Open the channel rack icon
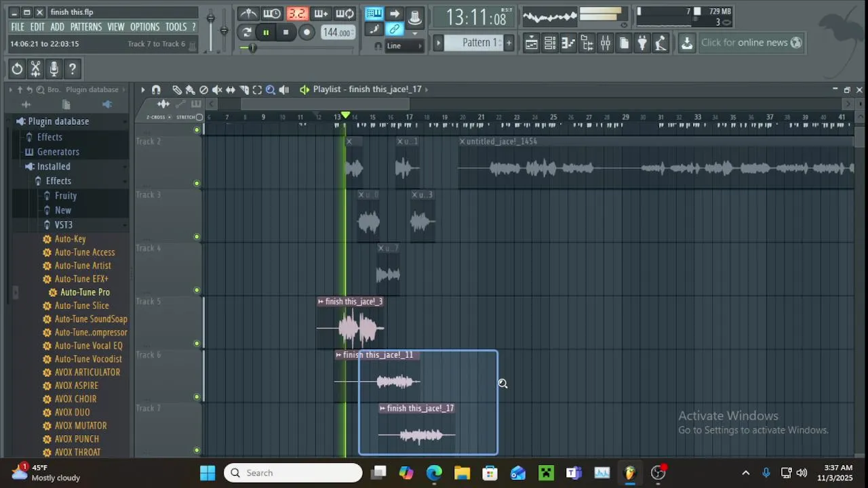The height and width of the screenshot is (488, 868). pos(550,43)
